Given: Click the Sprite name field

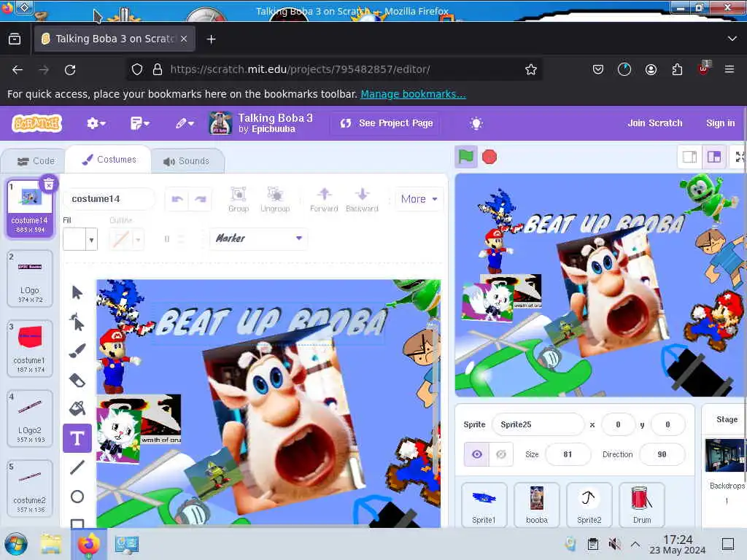Looking at the screenshot, I should [x=538, y=424].
